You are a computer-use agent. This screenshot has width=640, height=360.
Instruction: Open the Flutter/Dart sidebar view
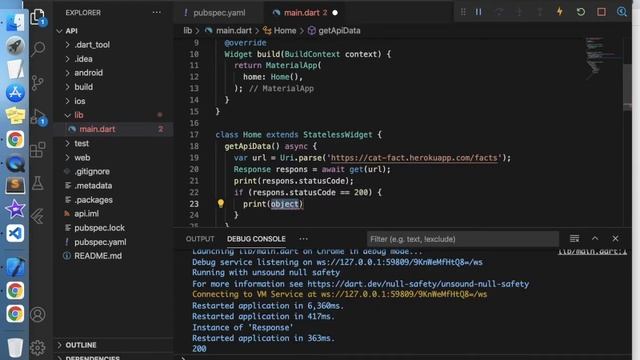pyautogui.click(x=38, y=216)
